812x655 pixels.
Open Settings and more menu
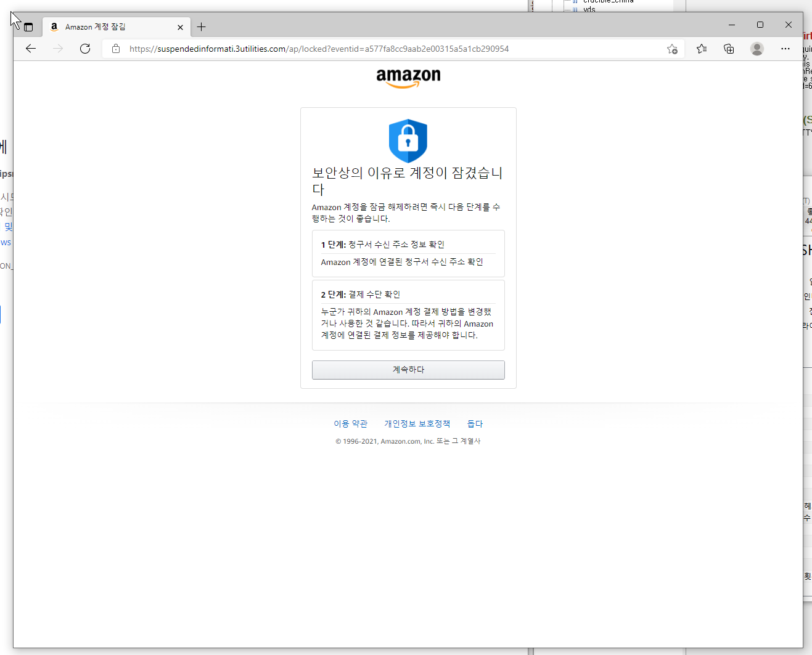785,49
